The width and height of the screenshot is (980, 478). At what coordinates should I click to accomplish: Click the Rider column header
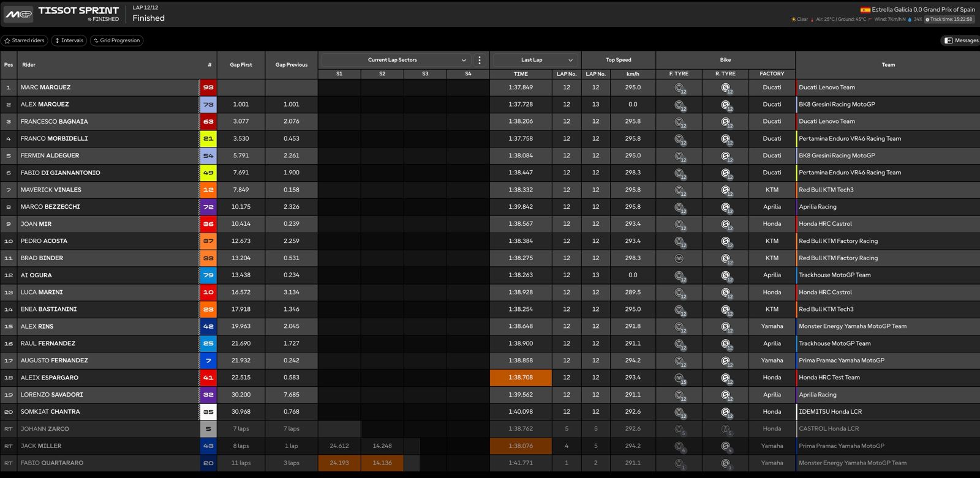point(29,65)
